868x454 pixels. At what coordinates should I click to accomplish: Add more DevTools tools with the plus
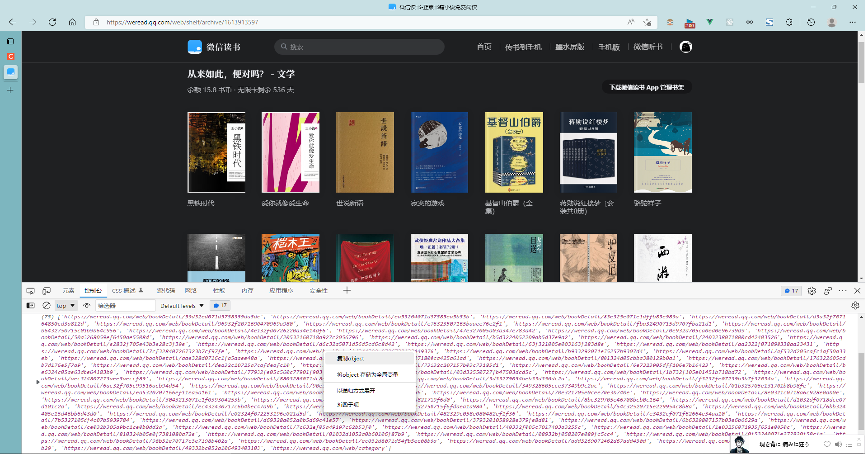[x=347, y=290]
